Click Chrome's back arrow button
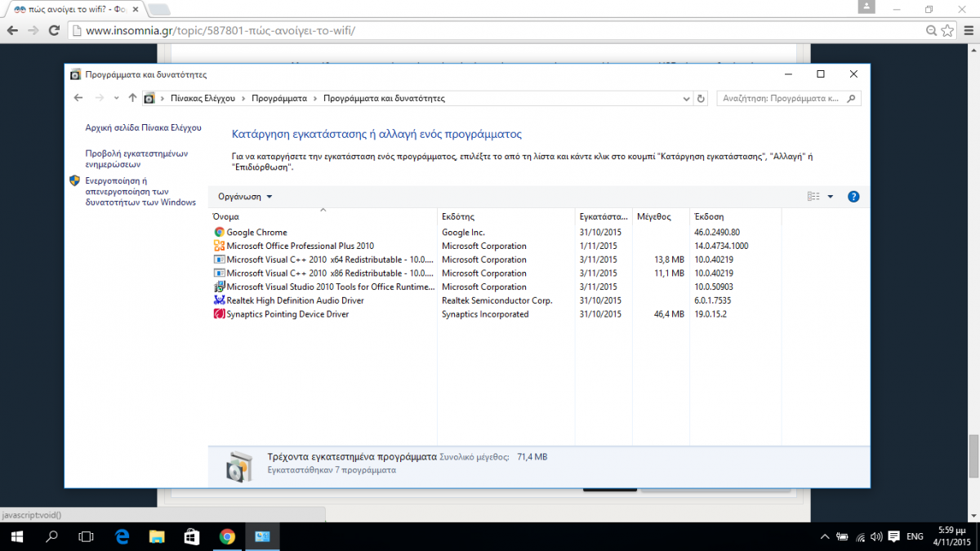980x551 pixels. pyautogui.click(x=12, y=30)
